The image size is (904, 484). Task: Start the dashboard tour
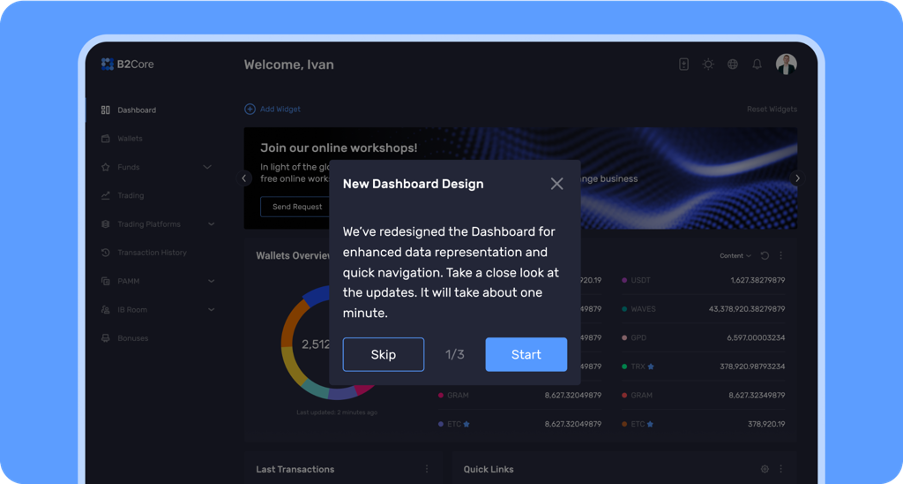(526, 354)
